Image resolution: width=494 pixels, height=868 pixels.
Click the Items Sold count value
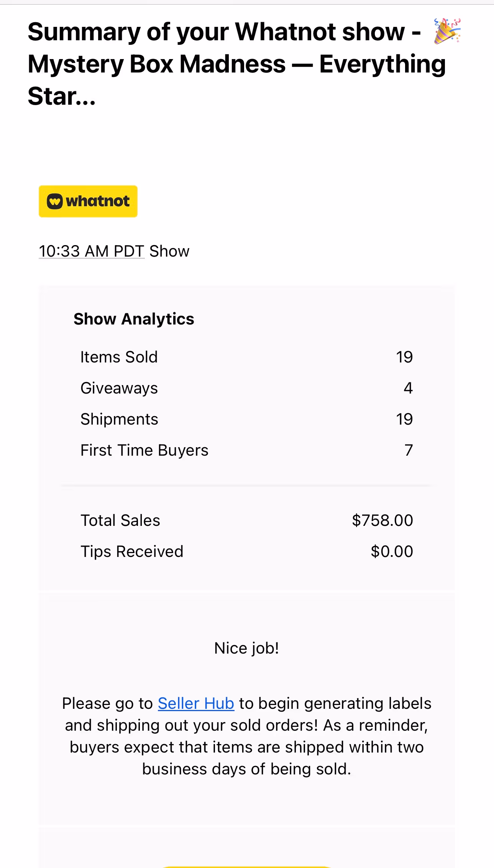(404, 357)
